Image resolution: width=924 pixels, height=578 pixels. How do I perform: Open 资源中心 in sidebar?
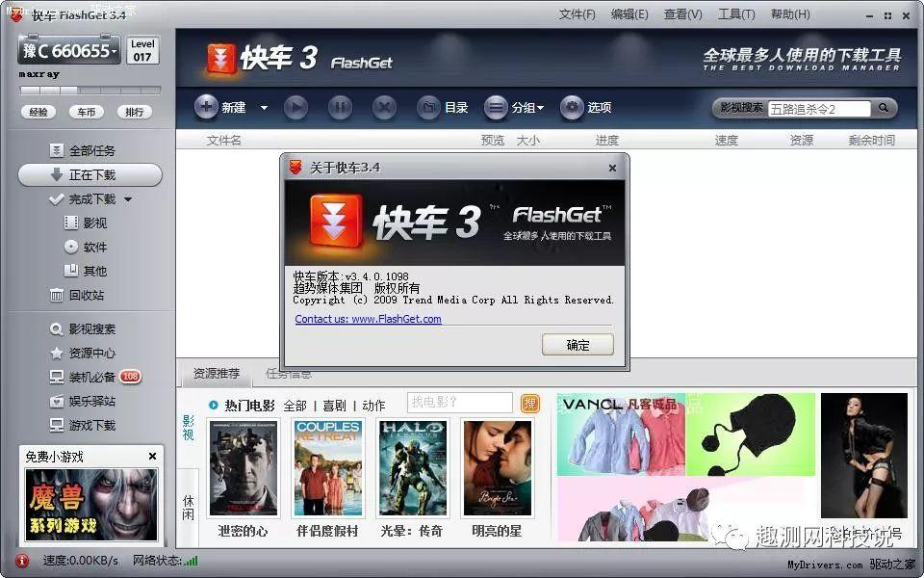point(83,353)
